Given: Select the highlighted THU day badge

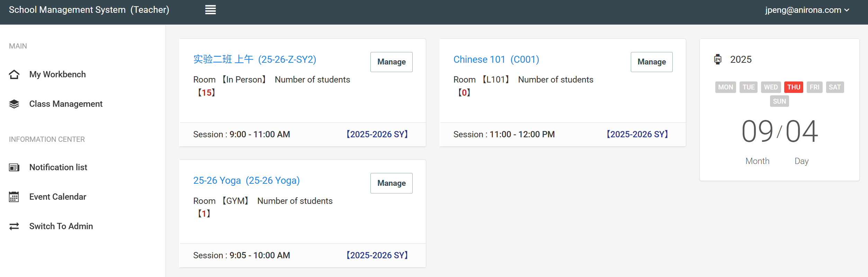Looking at the screenshot, I should point(794,87).
